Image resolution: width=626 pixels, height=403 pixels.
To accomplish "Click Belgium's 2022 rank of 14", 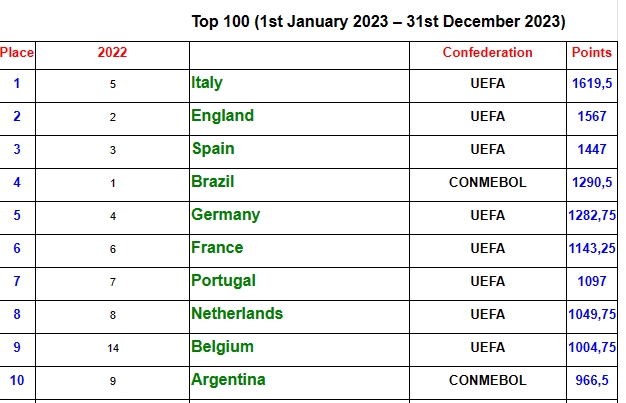I will tap(113, 348).
